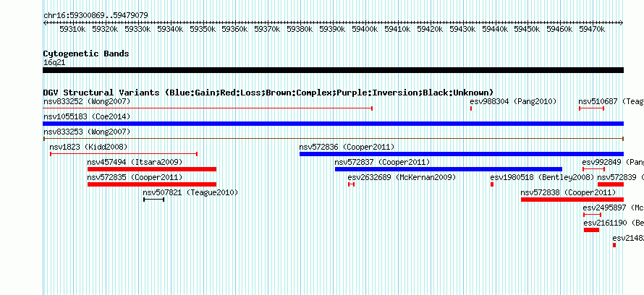Screen dimensions: 644x295
Task: Click the nsv572836 (Cooper2011) label
Action: [x=347, y=147]
